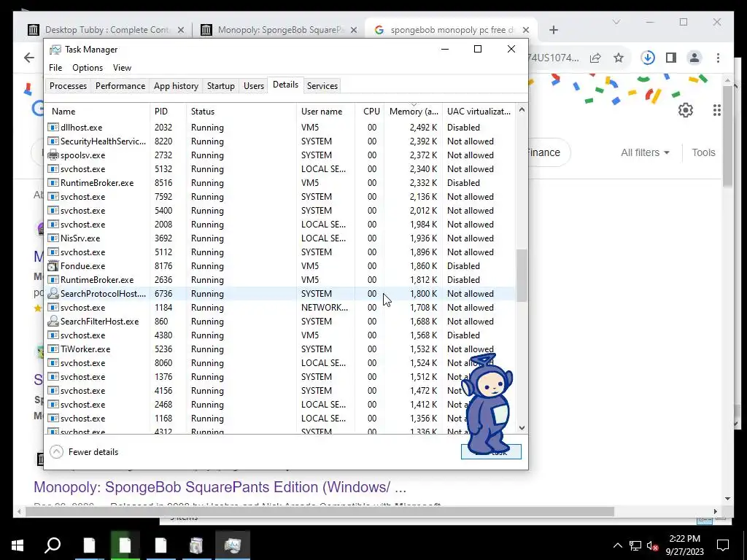Open the Chrome tab search chevron

tap(616, 22)
